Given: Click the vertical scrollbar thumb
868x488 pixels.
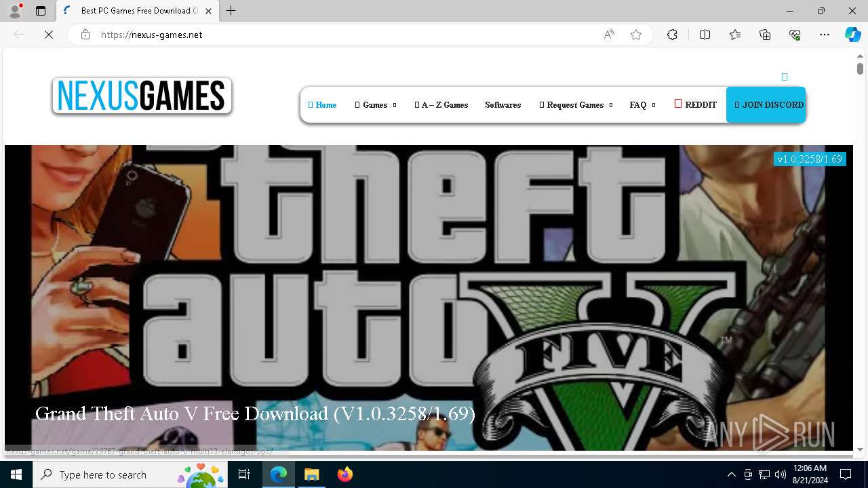Looking at the screenshot, I should point(860,68).
